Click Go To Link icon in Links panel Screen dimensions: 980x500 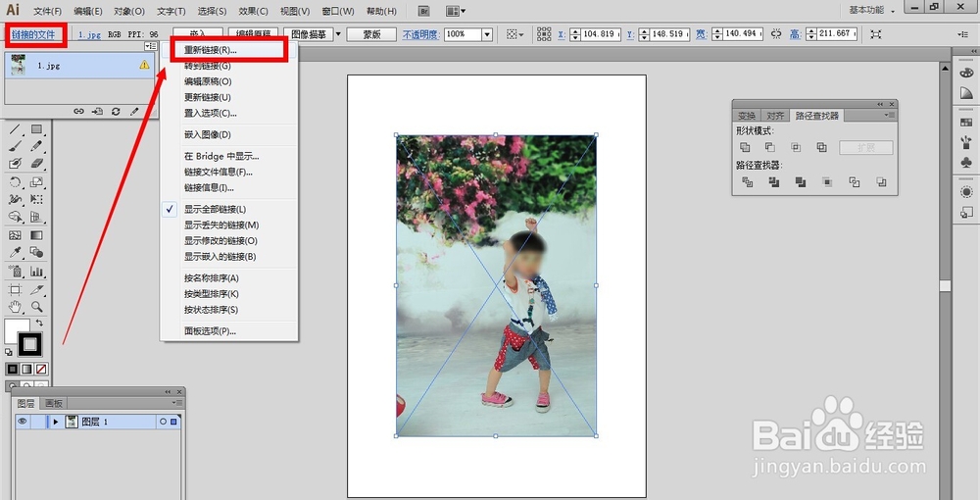[x=97, y=111]
